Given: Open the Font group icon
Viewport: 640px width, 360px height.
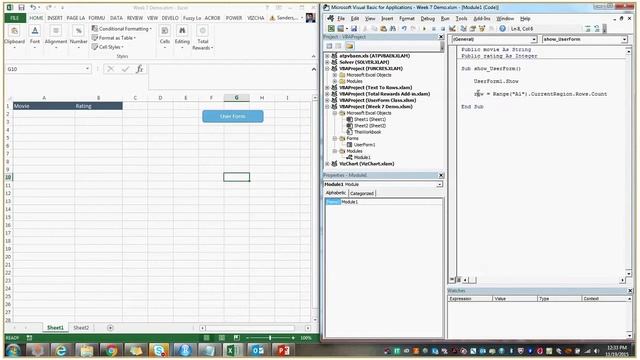Looking at the screenshot, I should tap(35, 31).
